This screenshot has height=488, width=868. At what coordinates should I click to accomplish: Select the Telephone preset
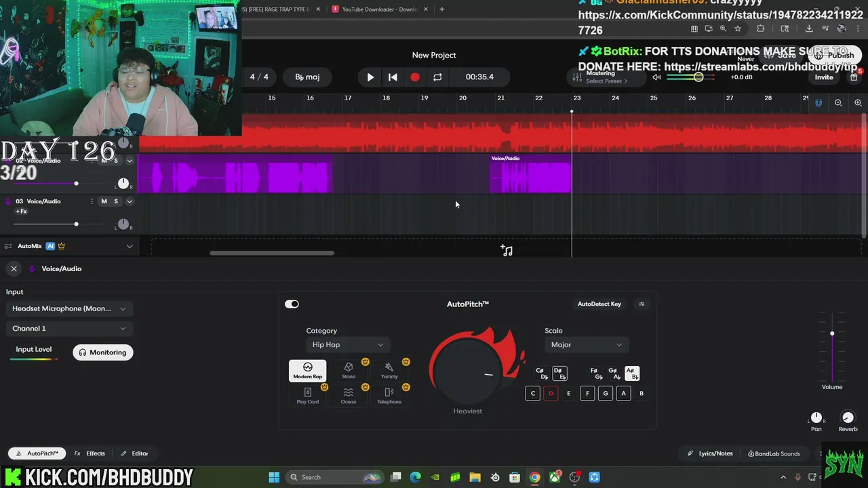click(x=389, y=396)
